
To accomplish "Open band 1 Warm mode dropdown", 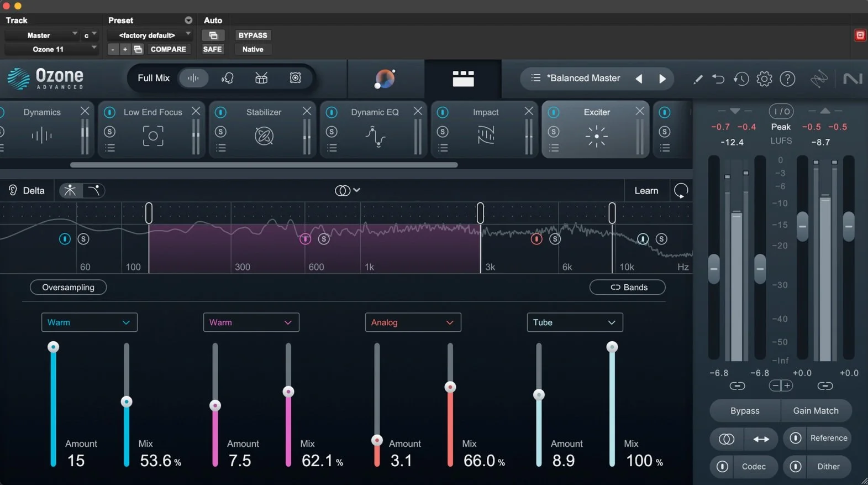I will point(89,322).
